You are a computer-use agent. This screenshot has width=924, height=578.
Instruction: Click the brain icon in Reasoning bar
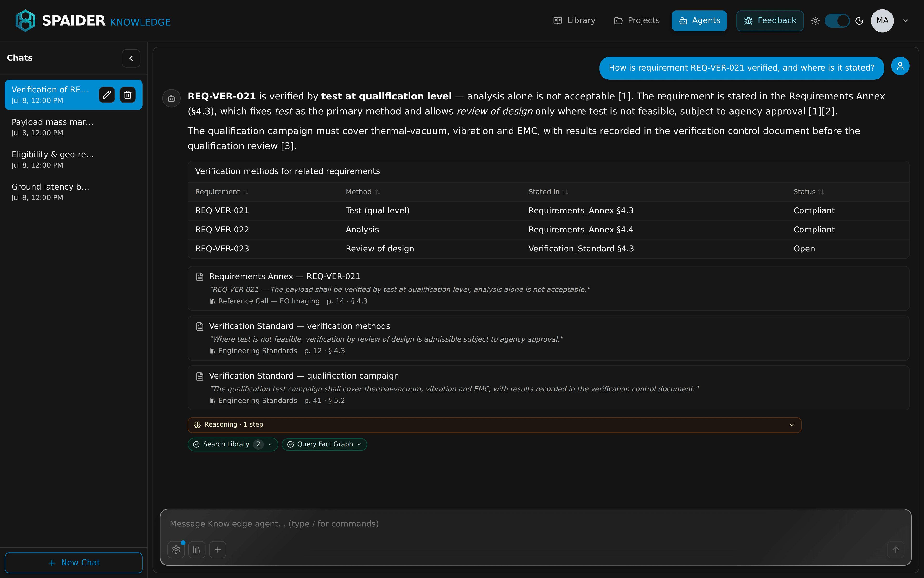point(197,425)
